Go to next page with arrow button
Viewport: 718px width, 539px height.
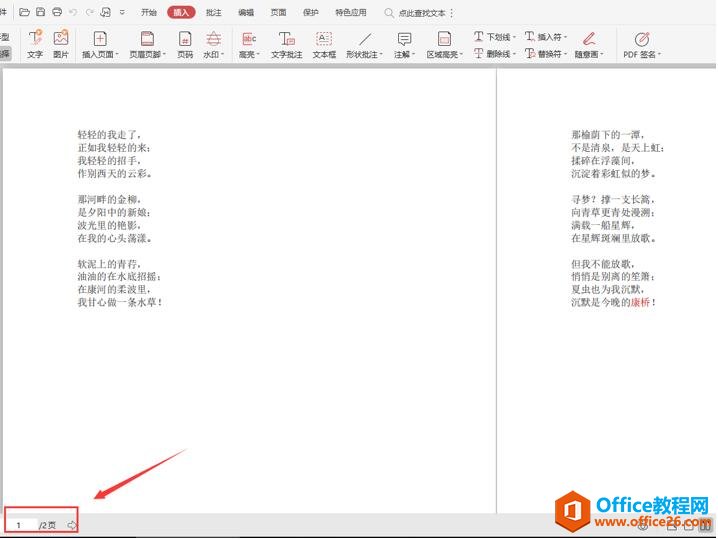[x=72, y=525]
